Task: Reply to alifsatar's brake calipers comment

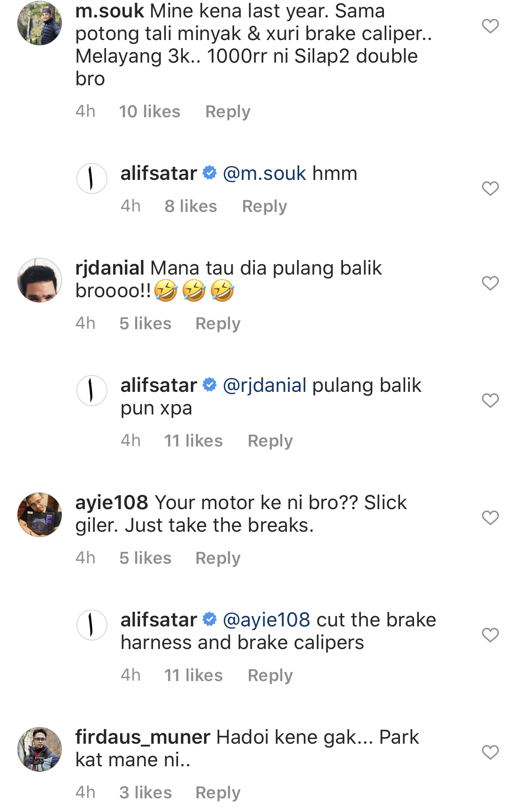Action: tap(270, 676)
